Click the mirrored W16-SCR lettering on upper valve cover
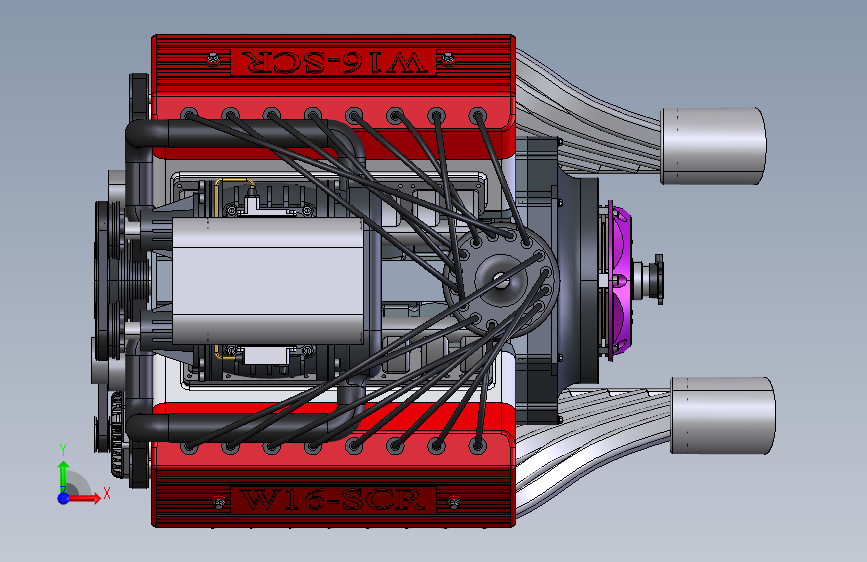Image resolution: width=867 pixels, height=562 pixels. 334,62
